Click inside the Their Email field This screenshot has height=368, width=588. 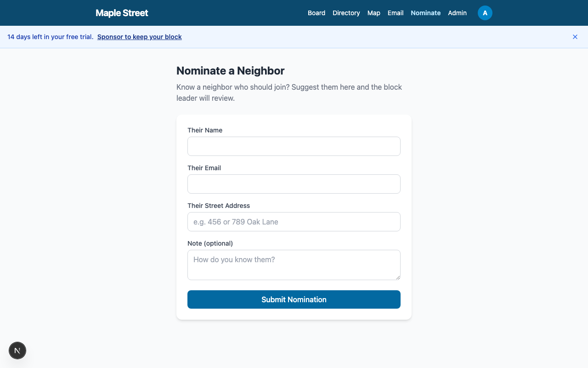click(x=294, y=184)
